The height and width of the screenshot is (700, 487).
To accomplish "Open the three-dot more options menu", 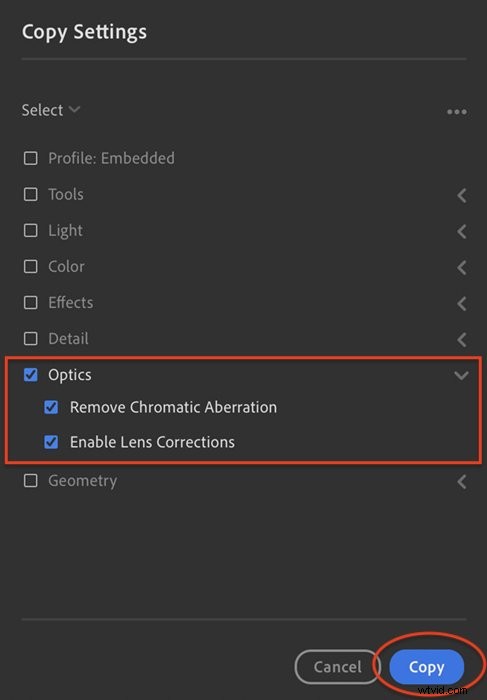I will click(x=457, y=112).
